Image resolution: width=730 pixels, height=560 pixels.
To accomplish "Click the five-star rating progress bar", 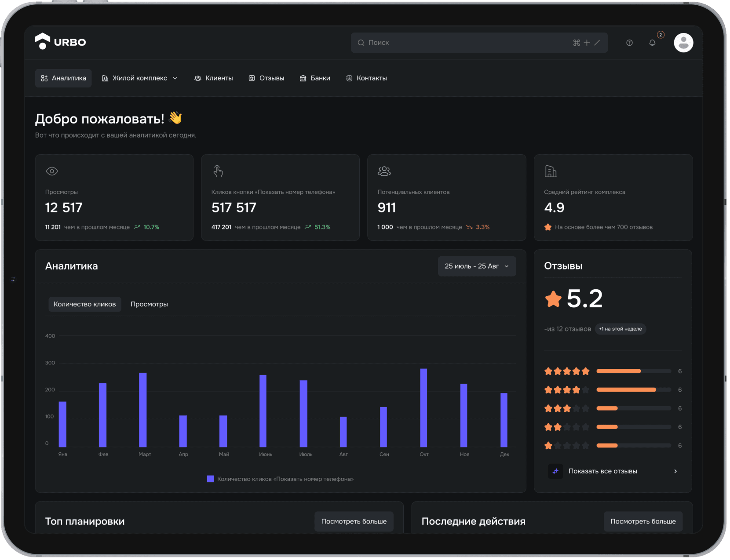I will point(634,371).
